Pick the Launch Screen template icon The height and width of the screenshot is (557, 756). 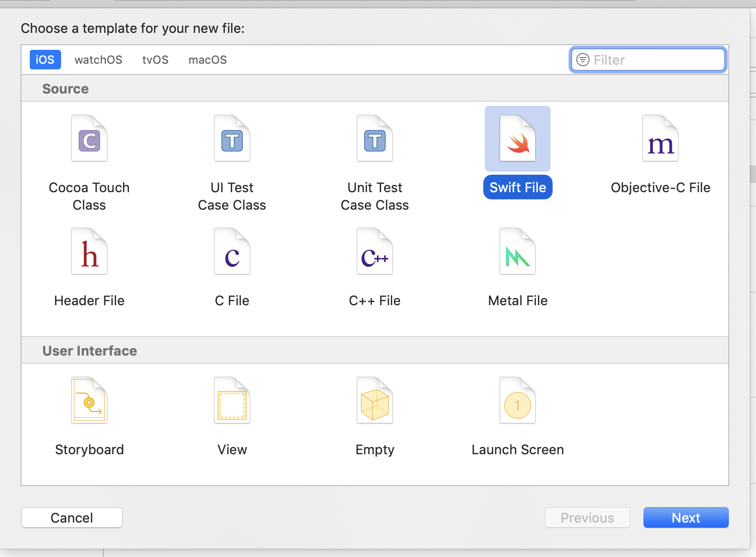coord(518,401)
